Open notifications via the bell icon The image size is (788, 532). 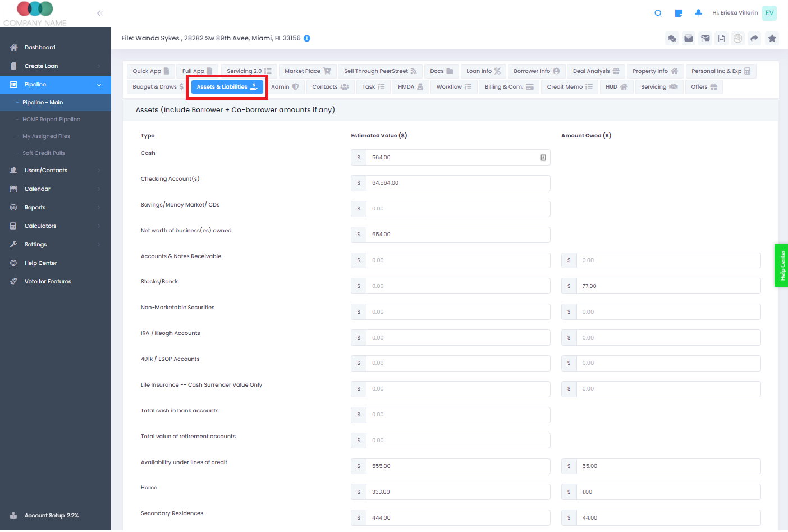pos(698,12)
